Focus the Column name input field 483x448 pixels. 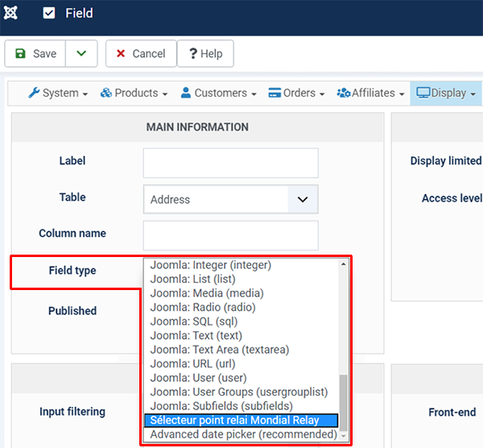(231, 235)
